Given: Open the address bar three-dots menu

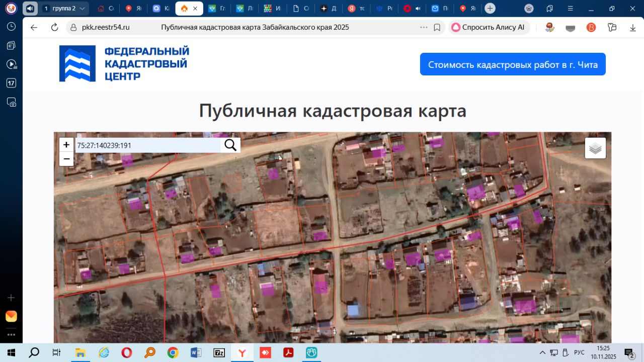Looking at the screenshot, I should coord(424,27).
